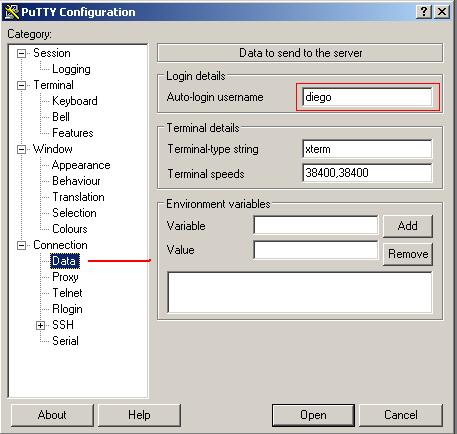Open the Proxy category

click(65, 277)
